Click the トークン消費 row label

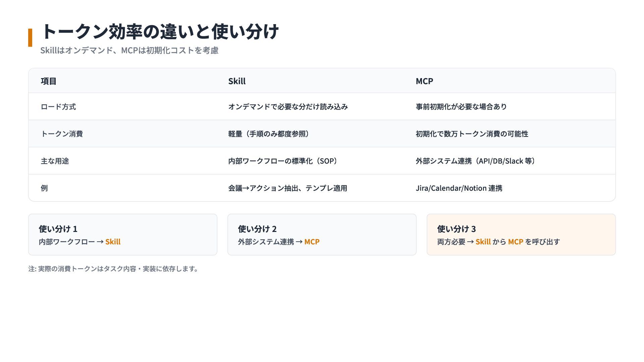click(x=62, y=134)
